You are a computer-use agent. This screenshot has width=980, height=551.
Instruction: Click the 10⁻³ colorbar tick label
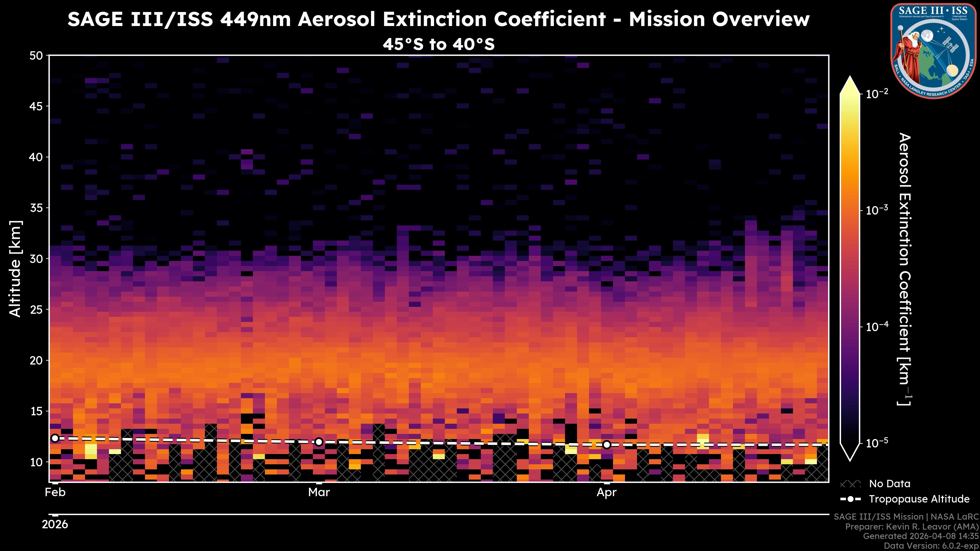[x=877, y=210]
